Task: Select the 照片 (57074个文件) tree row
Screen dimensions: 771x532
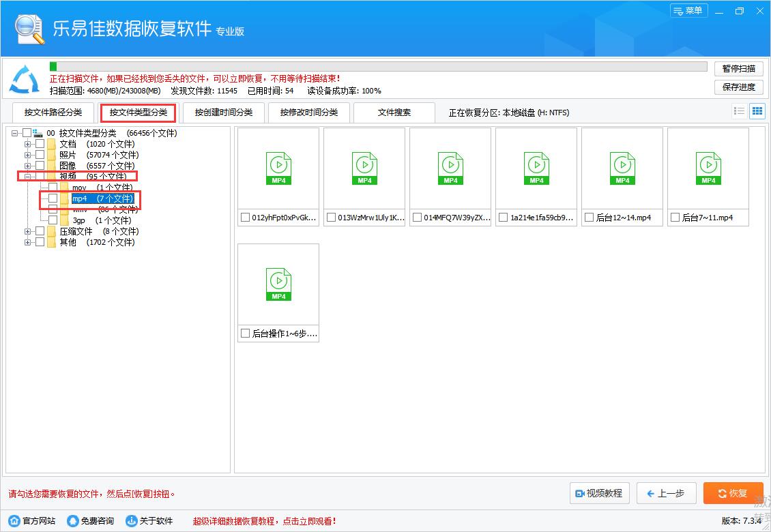Action: point(99,155)
